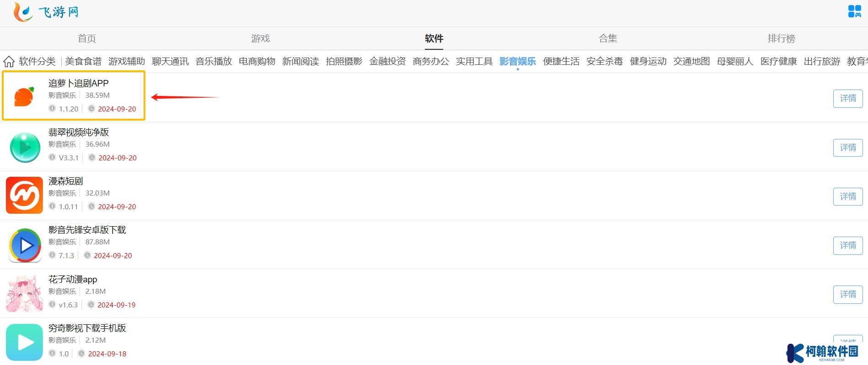
Task: Click the 32.03M file size text
Action: [x=97, y=193]
